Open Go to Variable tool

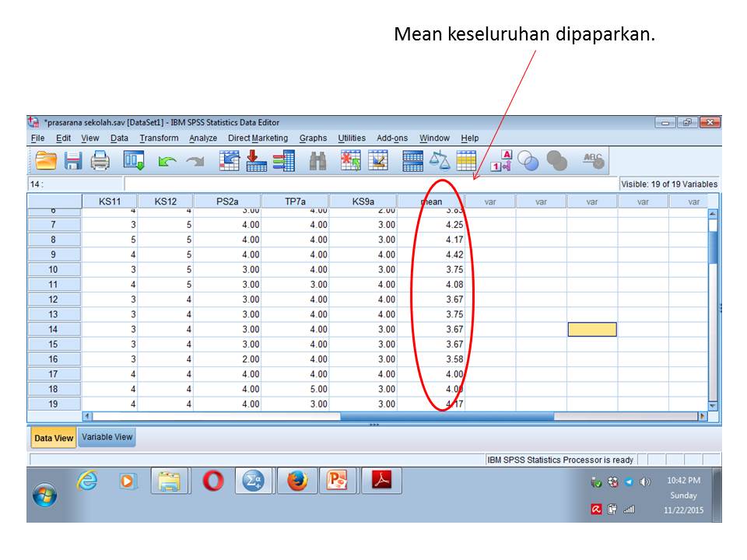pyautogui.click(x=256, y=160)
